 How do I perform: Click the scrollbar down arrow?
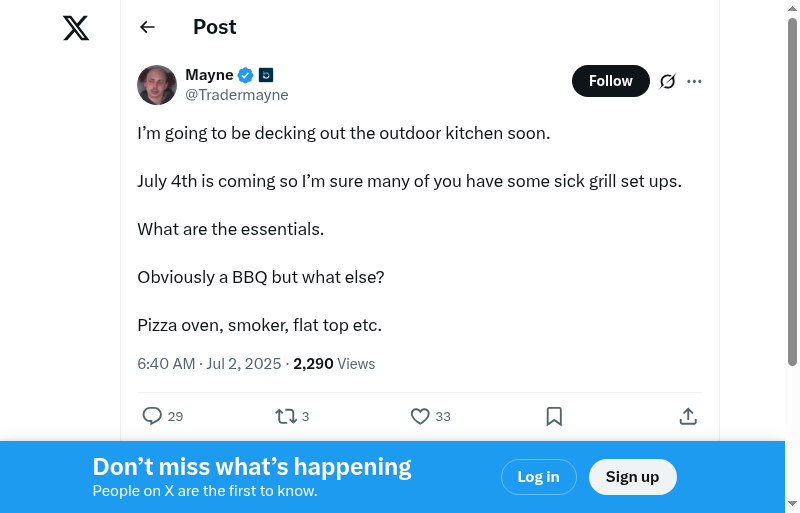coord(792,504)
